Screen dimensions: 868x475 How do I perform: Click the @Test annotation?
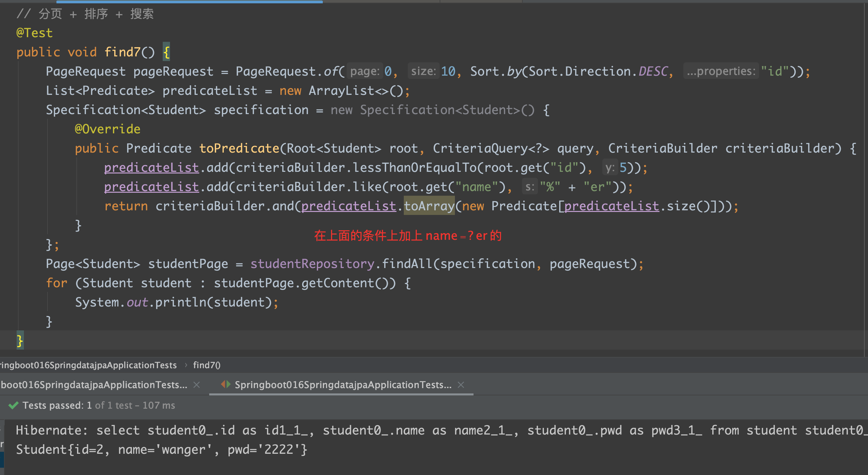(x=35, y=33)
